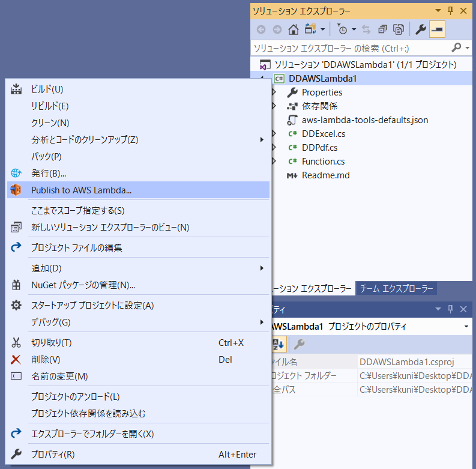
Task: Choose プロジェクトのアンロード(L)
Action: [138, 396]
